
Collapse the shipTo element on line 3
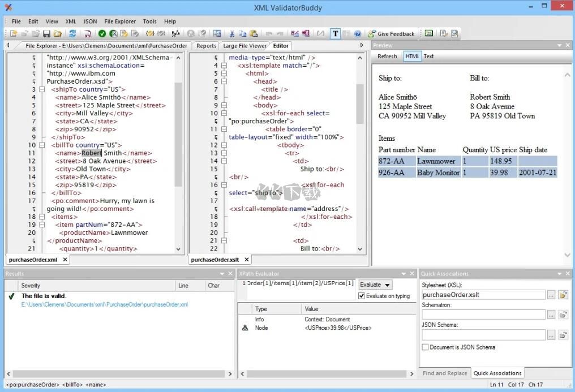41,89
